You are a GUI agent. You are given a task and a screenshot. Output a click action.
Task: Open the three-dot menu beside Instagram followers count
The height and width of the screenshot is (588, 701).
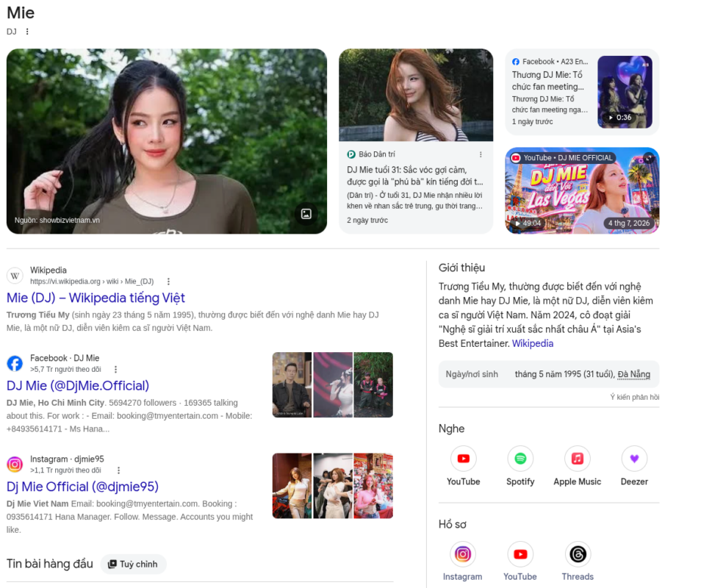(x=118, y=470)
